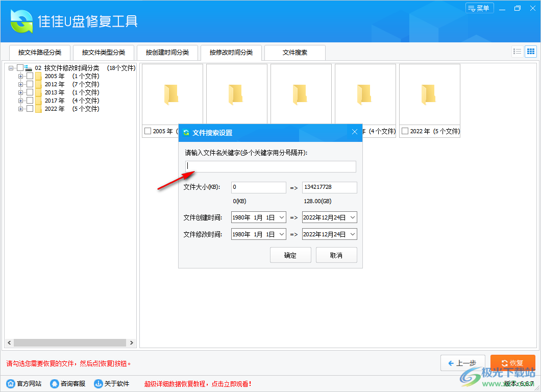
Task: Check the 2013 年 tree checkbox
Action: point(30,92)
